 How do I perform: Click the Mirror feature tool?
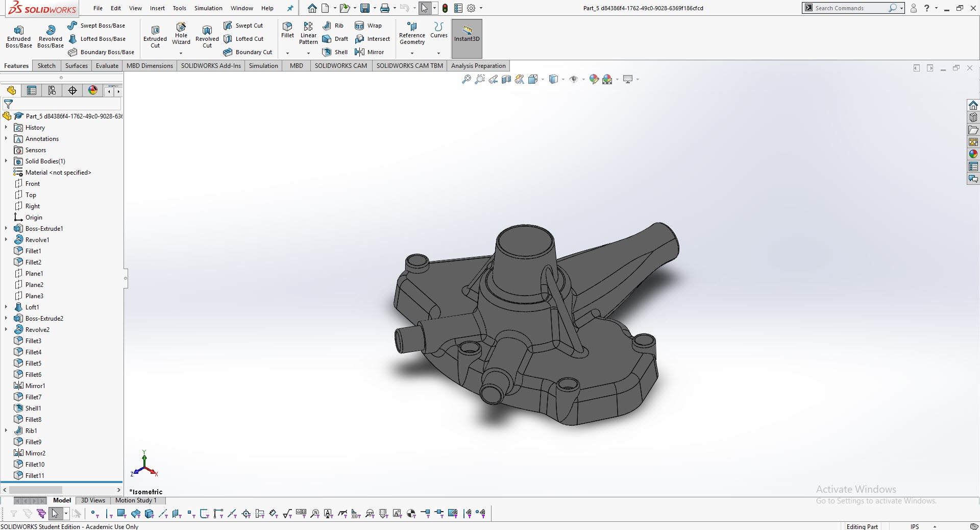[369, 52]
